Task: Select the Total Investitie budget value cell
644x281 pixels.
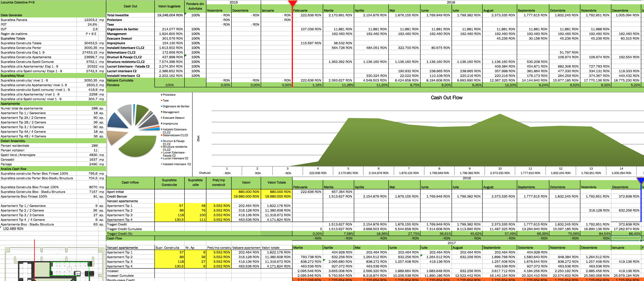Action: 170,15
